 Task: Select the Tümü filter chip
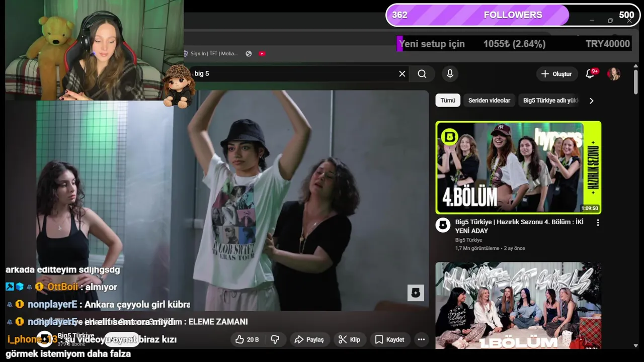point(448,101)
